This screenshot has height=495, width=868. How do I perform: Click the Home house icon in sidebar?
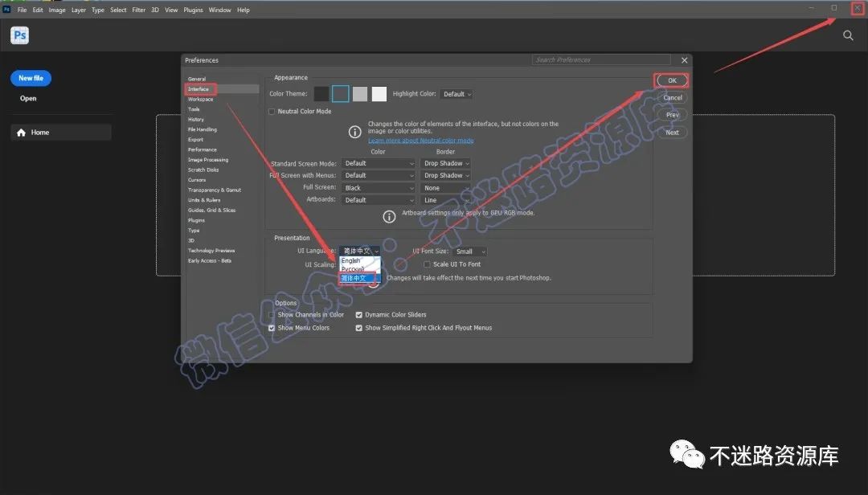(21, 133)
